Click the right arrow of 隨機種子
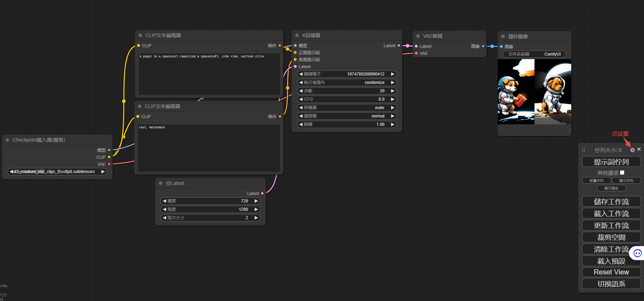 [392, 74]
